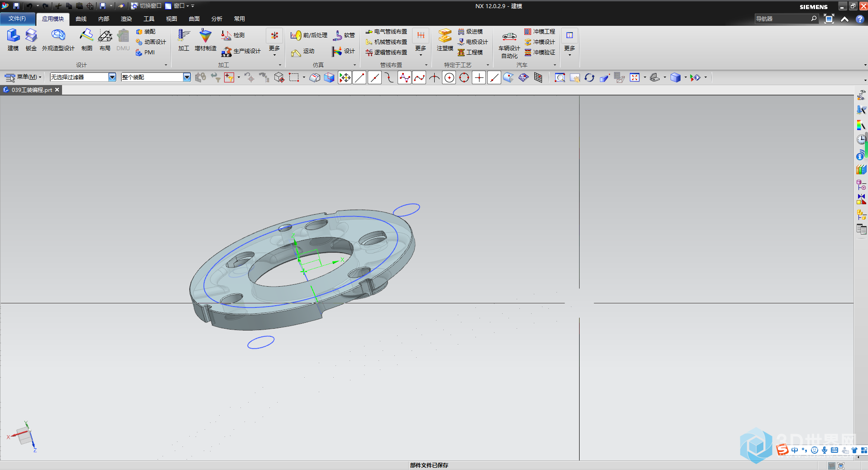
Task: Click the rotate view icon
Action: [x=590, y=78]
